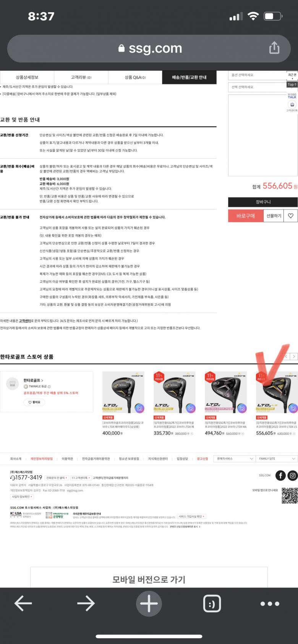This screenshot has width=298, height=644.
Task: Tap the heart wishlist icon beside 선물하기
Action: 291,216
